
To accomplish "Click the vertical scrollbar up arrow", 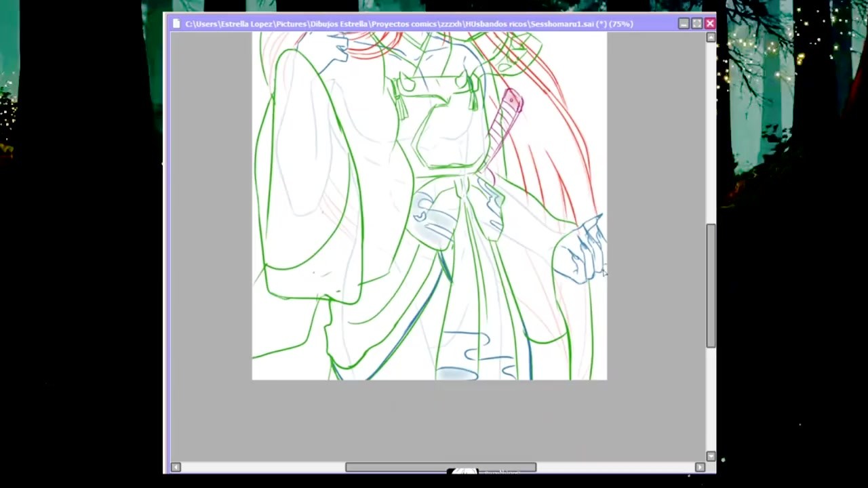I will 711,38.
